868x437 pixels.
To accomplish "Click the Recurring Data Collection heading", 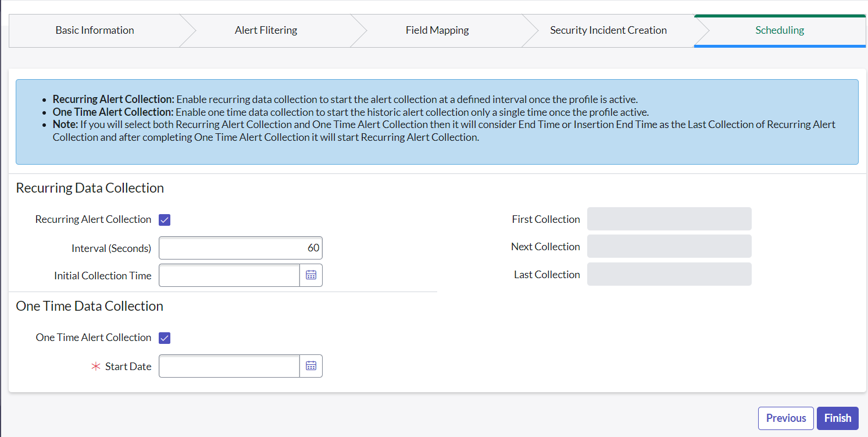I will point(90,188).
